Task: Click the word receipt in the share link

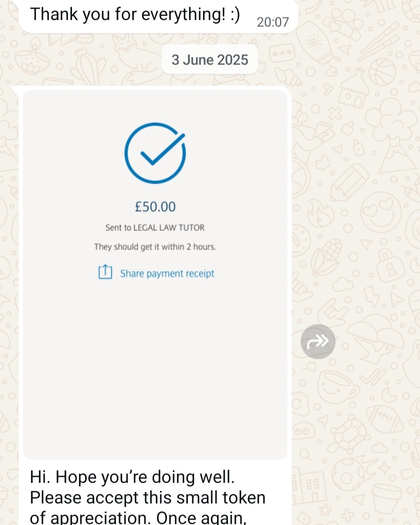Action: tap(200, 274)
